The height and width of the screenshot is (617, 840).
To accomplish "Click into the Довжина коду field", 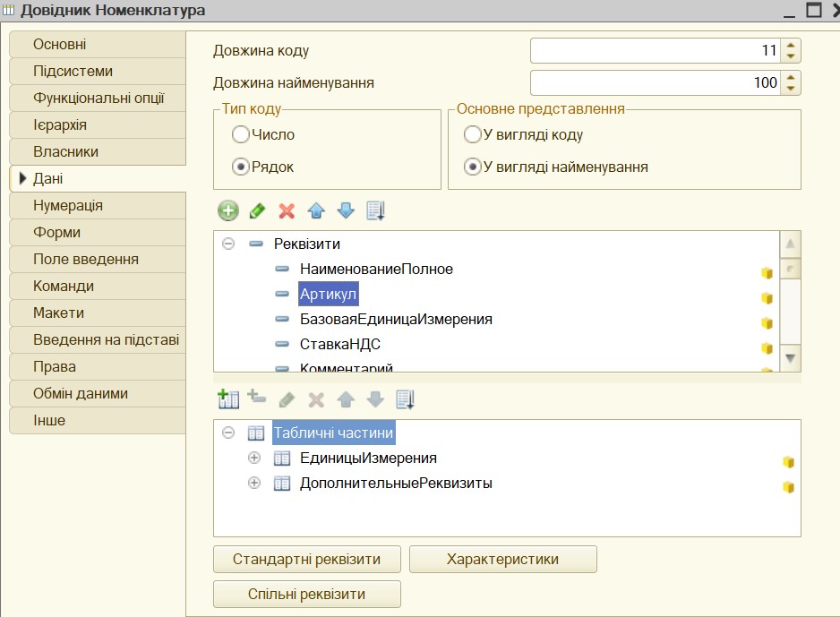I will [656, 51].
